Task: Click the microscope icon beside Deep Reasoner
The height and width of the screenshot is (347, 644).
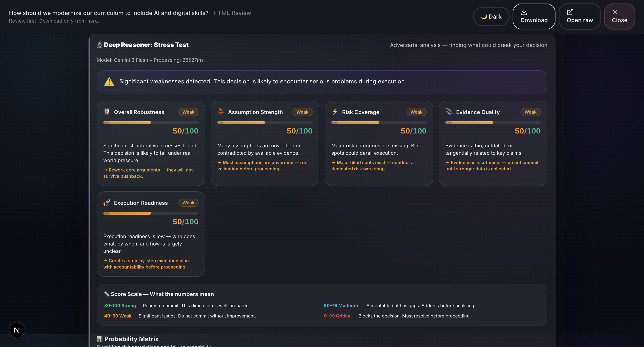Action: point(100,45)
